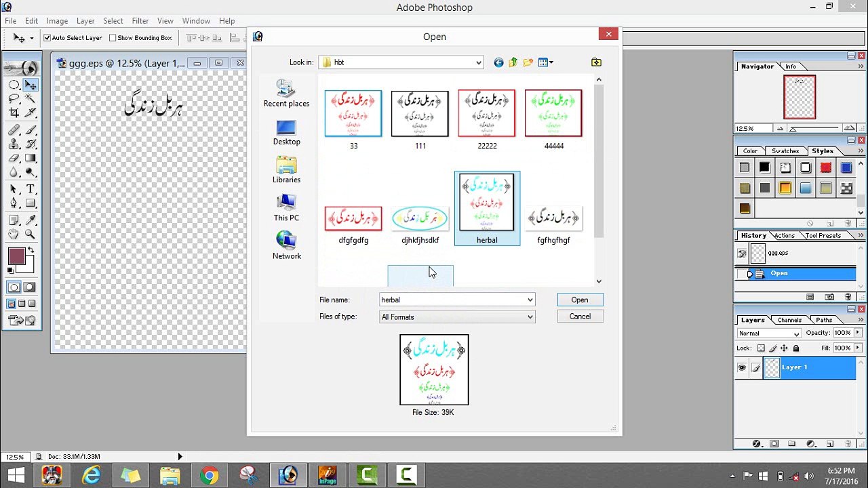868x488 pixels.
Task: Open the File menu
Action: (11, 21)
